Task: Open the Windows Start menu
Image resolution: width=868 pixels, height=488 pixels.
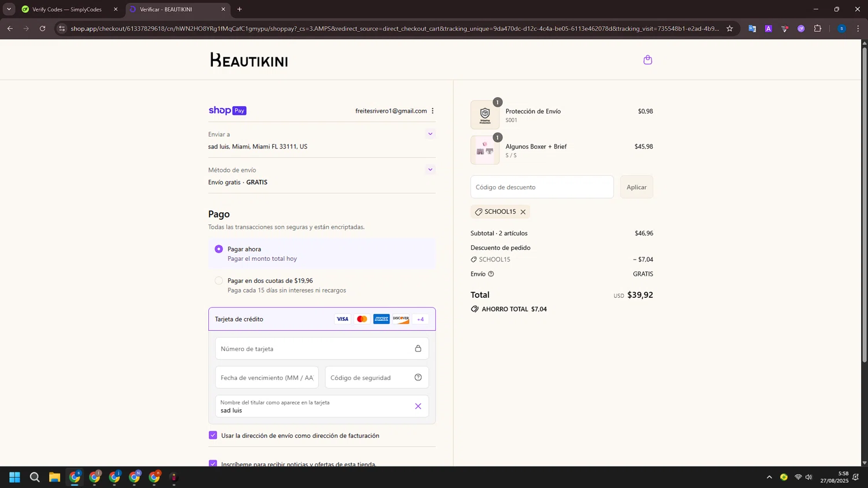Action: (15, 477)
